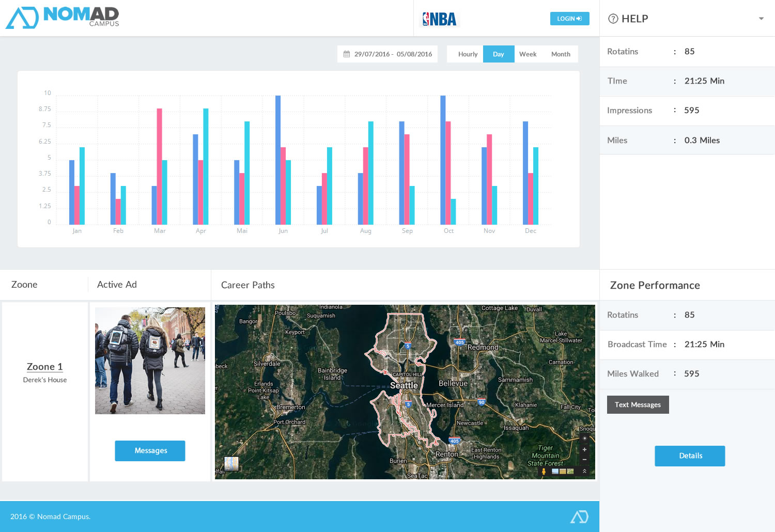This screenshot has width=775, height=532.
Task: Zoom out on the map with minus
Action: click(584, 459)
